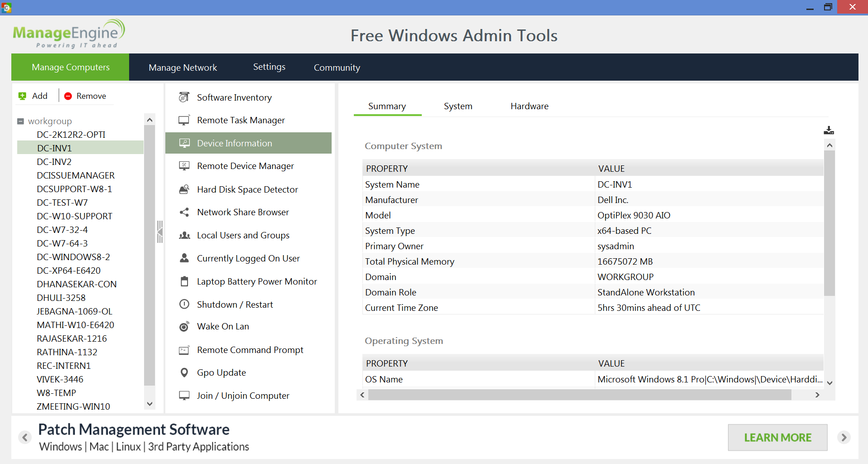
Task: Select Software Inventory tool label
Action: (234, 97)
